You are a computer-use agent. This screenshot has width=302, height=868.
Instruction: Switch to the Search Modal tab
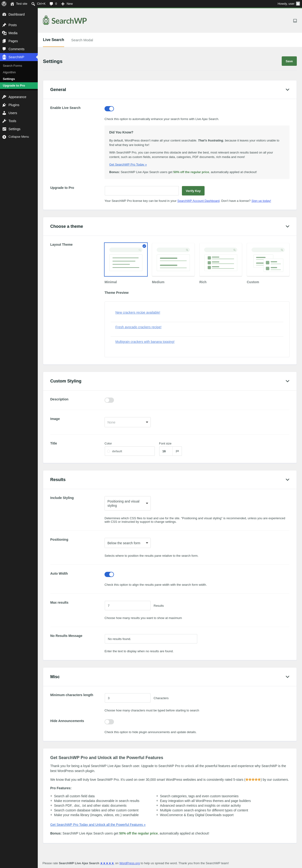(x=82, y=40)
